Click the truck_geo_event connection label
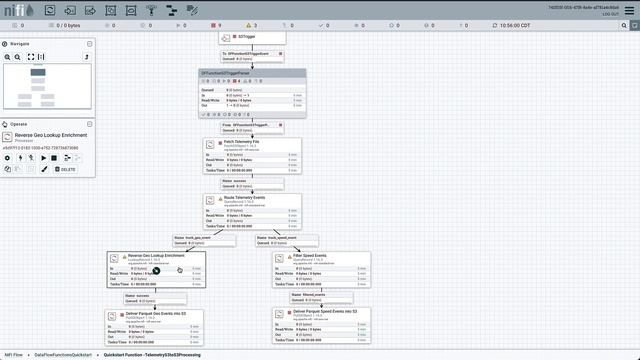The width and height of the screenshot is (640, 360). click(204, 240)
